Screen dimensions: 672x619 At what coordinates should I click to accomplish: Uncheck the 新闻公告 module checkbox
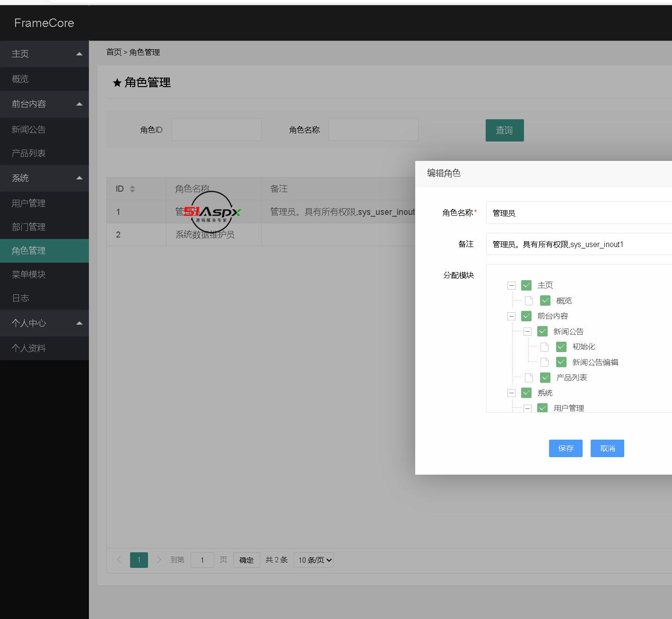pyautogui.click(x=542, y=331)
